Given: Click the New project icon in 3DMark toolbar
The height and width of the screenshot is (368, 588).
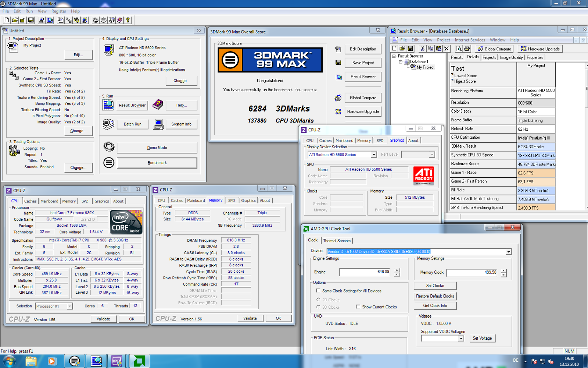Looking at the screenshot, I should click(7, 20).
